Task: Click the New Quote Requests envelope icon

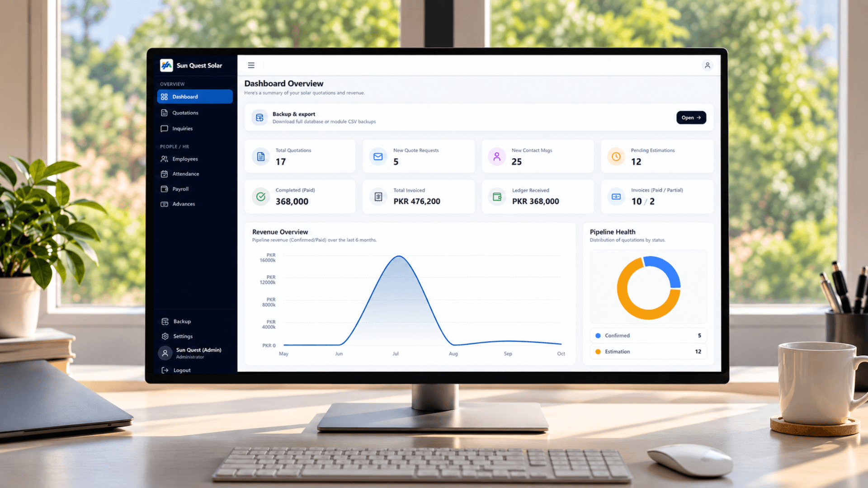Action: pyautogui.click(x=378, y=156)
